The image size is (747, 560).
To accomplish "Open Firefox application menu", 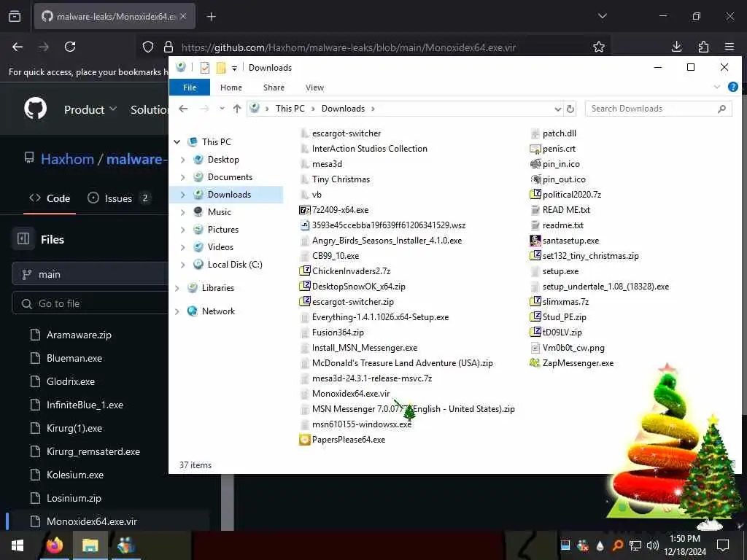I will tap(729, 47).
